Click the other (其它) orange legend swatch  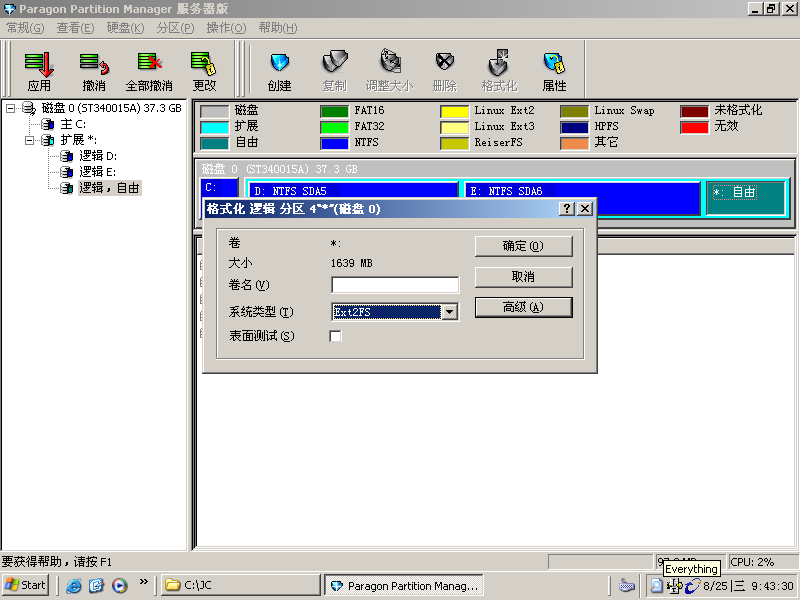pyautogui.click(x=574, y=143)
